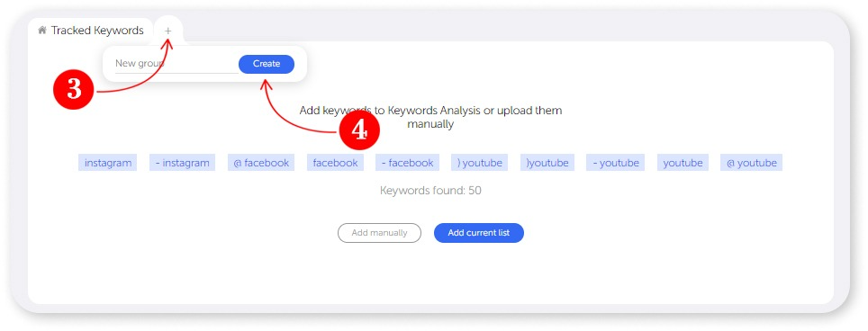
Task: Click the blue Create button
Action: (267, 64)
